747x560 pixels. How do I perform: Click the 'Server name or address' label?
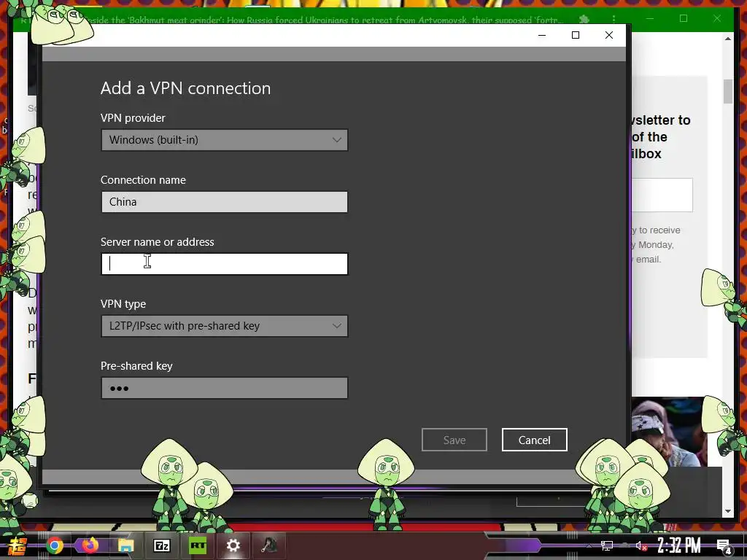[x=158, y=242]
